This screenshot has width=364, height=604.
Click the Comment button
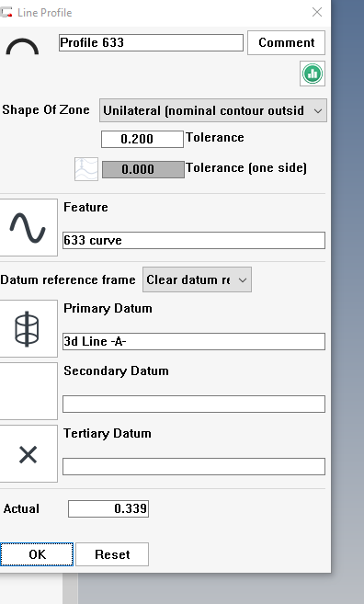[286, 43]
